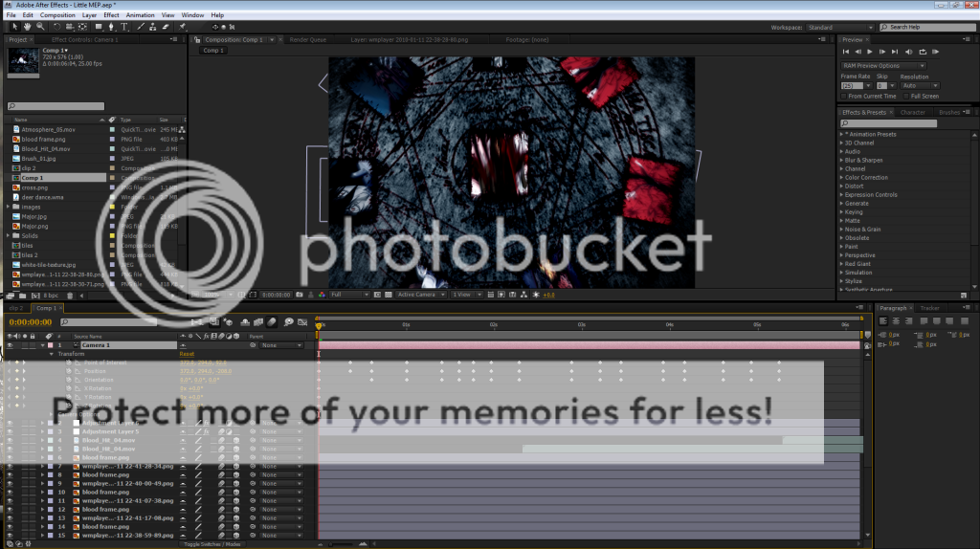Click the Motion Blur enable icon in timeline

(x=272, y=322)
